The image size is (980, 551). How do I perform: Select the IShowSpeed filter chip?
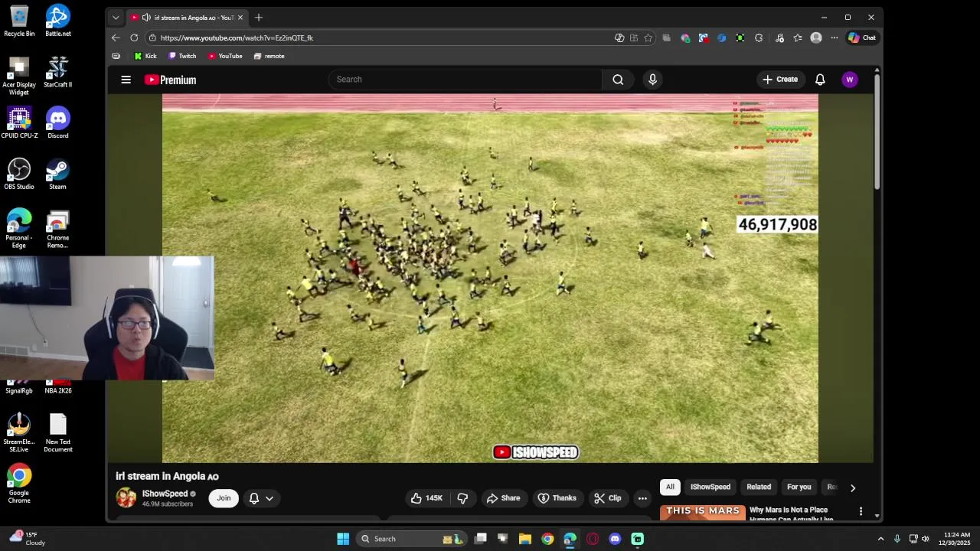pyautogui.click(x=710, y=487)
